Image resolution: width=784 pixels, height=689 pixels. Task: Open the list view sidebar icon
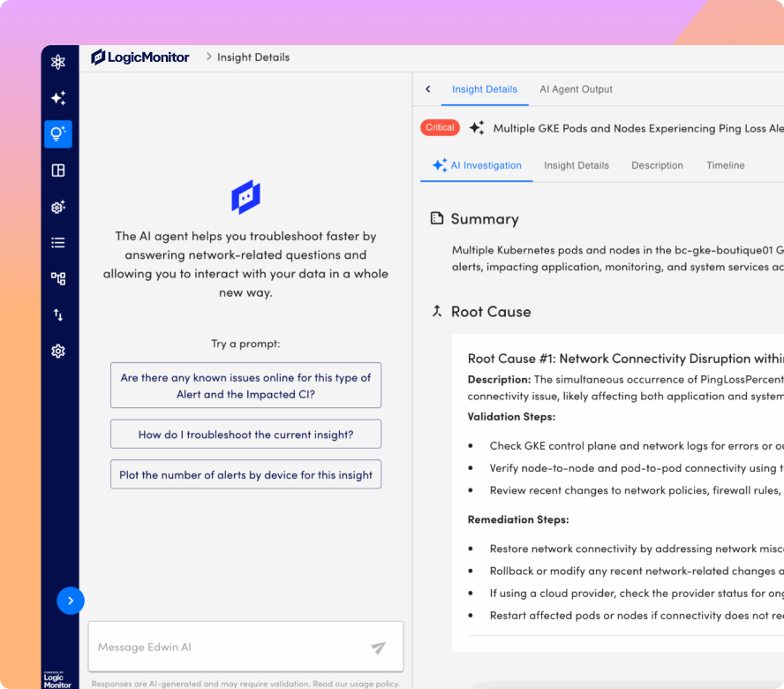point(58,243)
